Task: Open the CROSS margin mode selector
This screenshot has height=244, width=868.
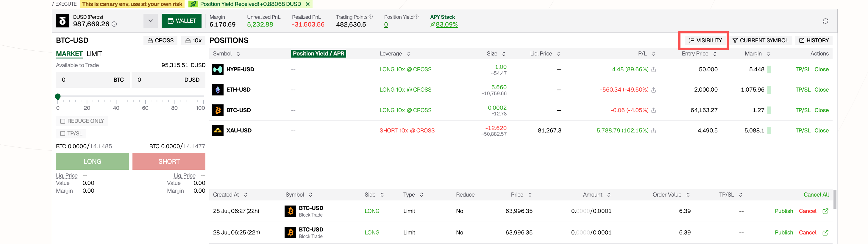Action: (x=160, y=41)
